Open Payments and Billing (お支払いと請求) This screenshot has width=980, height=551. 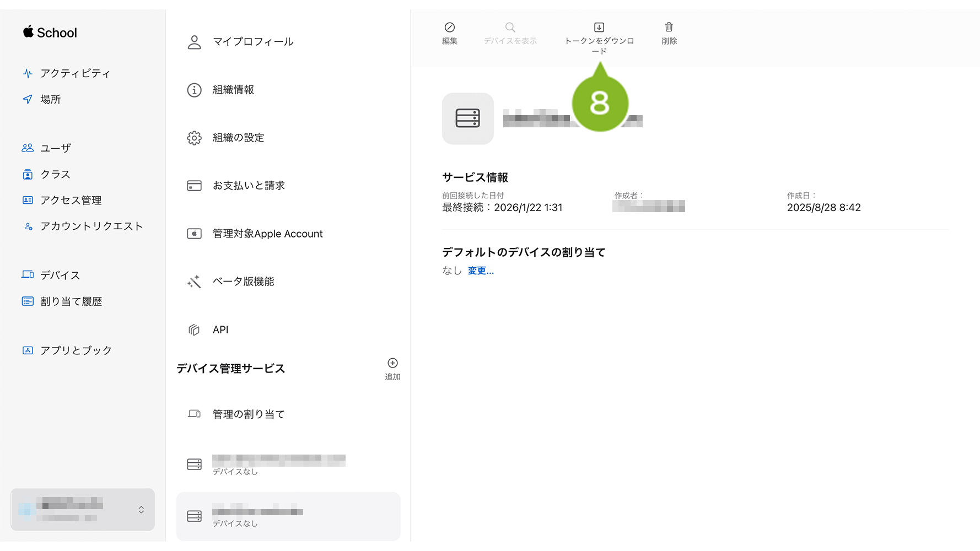[249, 186]
